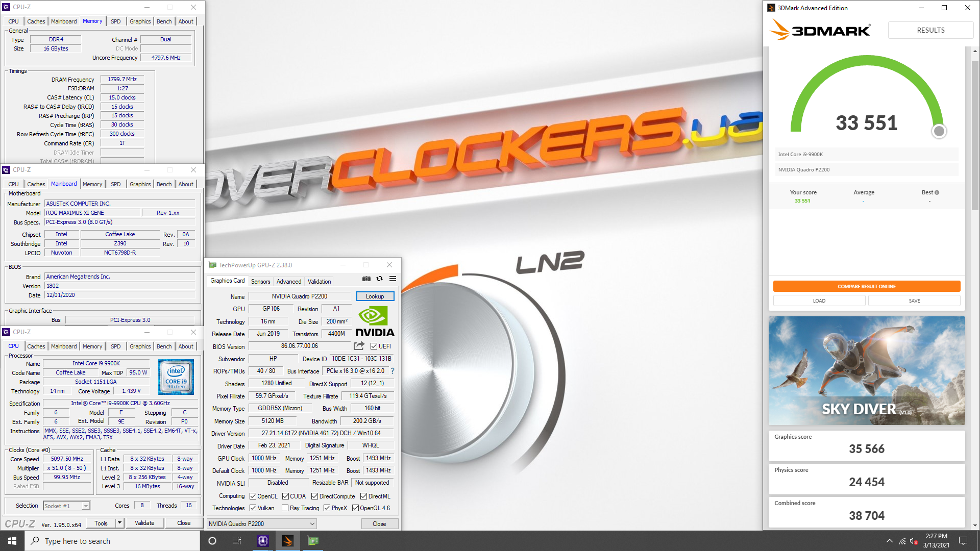
Task: Toggle the Vulkan checkbox
Action: (253, 508)
